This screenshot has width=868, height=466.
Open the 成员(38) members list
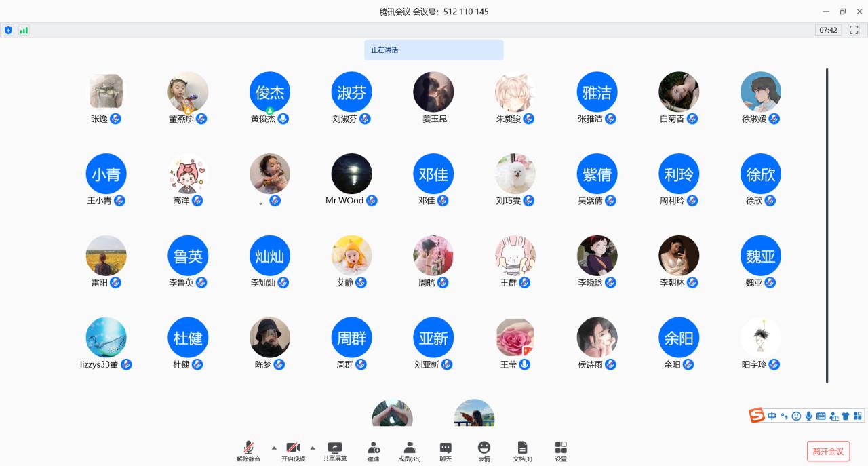point(409,451)
